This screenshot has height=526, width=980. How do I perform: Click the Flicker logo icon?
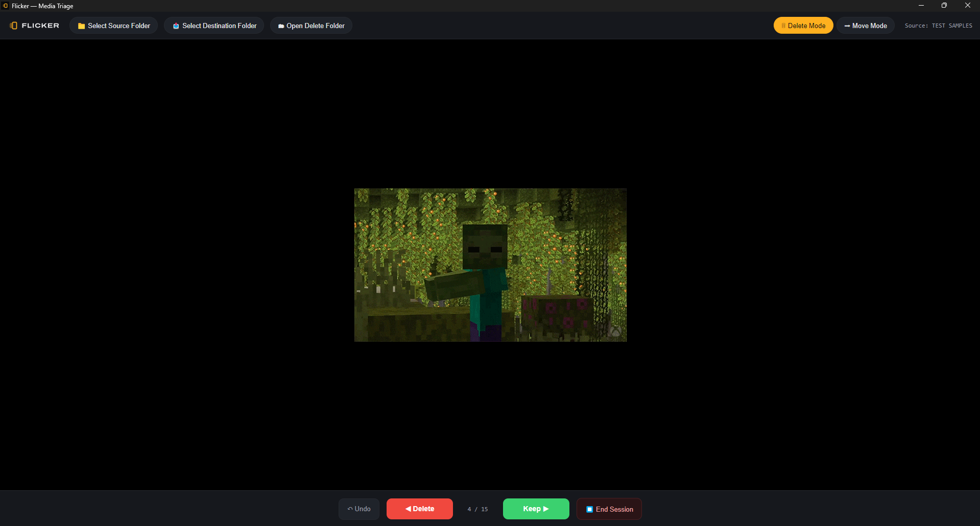pos(14,26)
